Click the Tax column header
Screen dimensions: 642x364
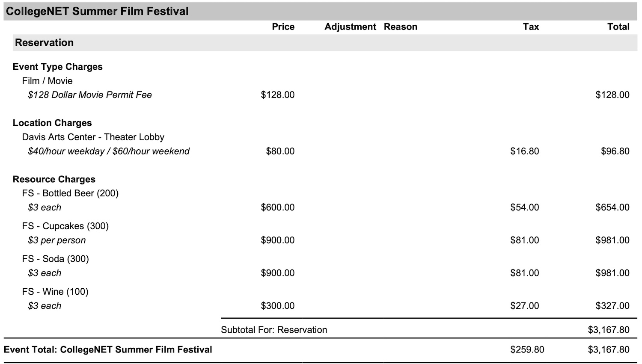click(531, 27)
